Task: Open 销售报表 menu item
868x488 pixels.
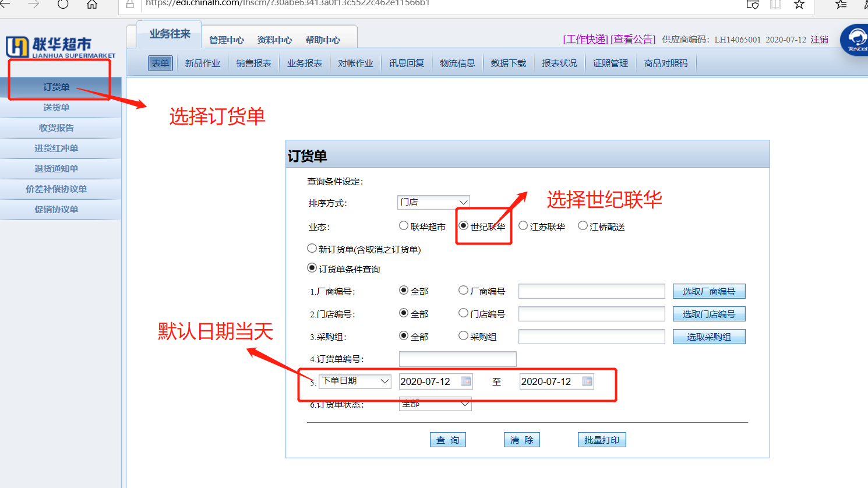Action: pos(253,63)
